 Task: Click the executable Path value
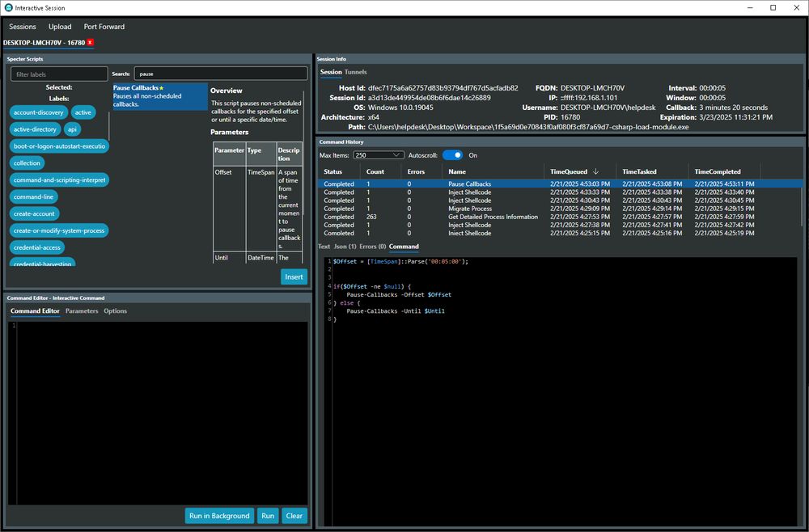[x=527, y=127]
